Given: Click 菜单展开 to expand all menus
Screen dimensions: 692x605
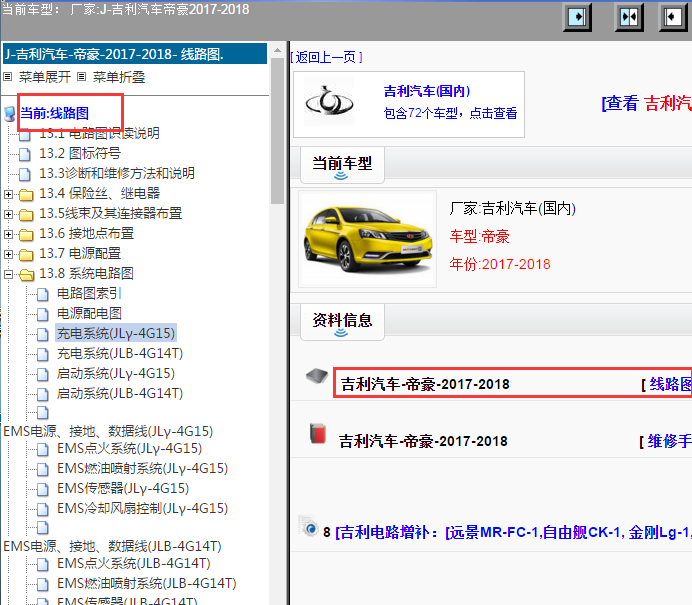Looking at the screenshot, I should click(45, 77).
